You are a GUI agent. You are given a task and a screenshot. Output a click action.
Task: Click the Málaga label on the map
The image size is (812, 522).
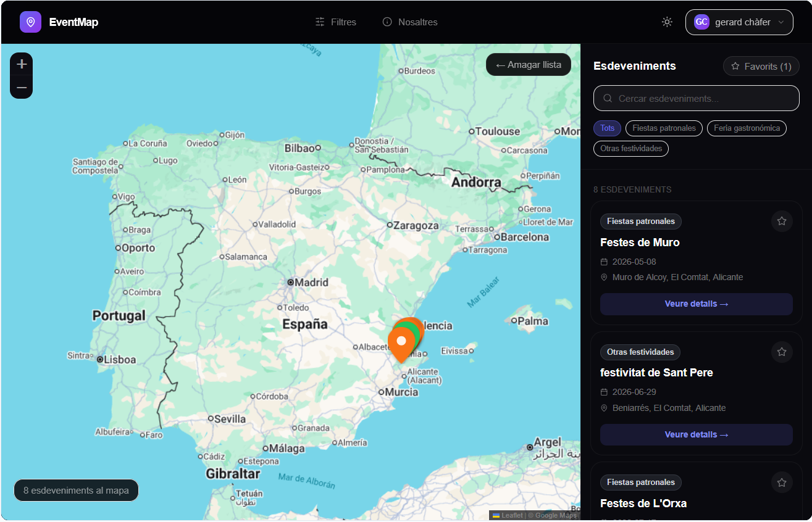287,449
